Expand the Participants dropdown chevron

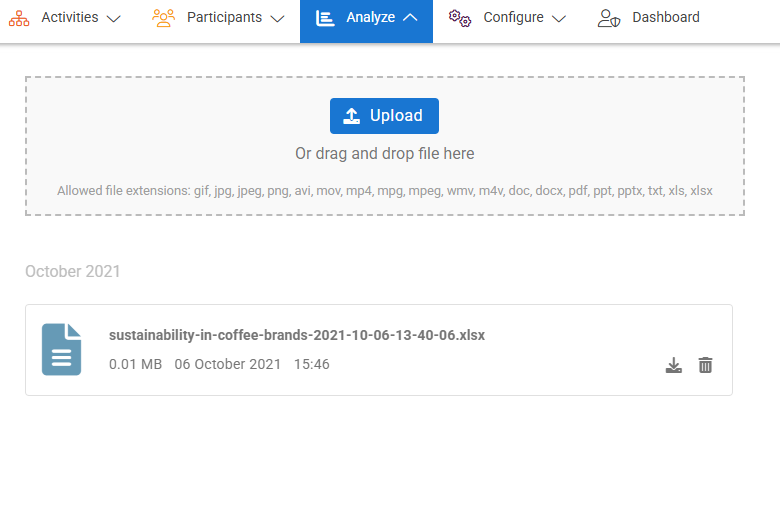pos(277,19)
